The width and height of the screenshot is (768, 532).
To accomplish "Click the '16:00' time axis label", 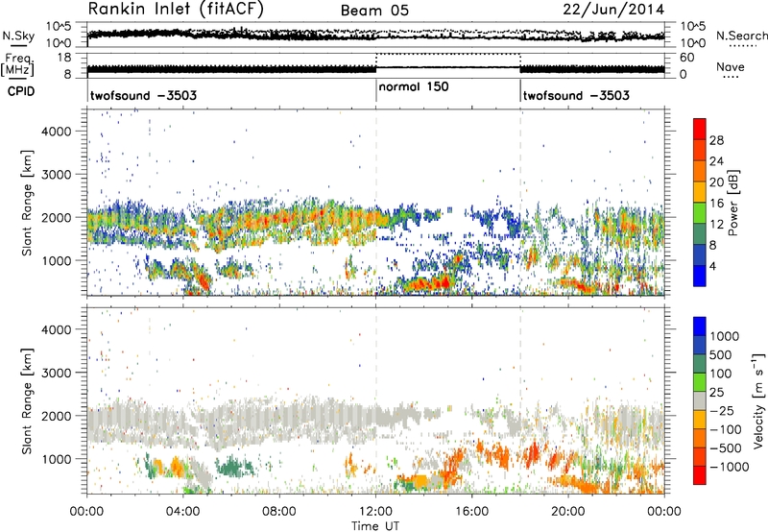I will (471, 512).
